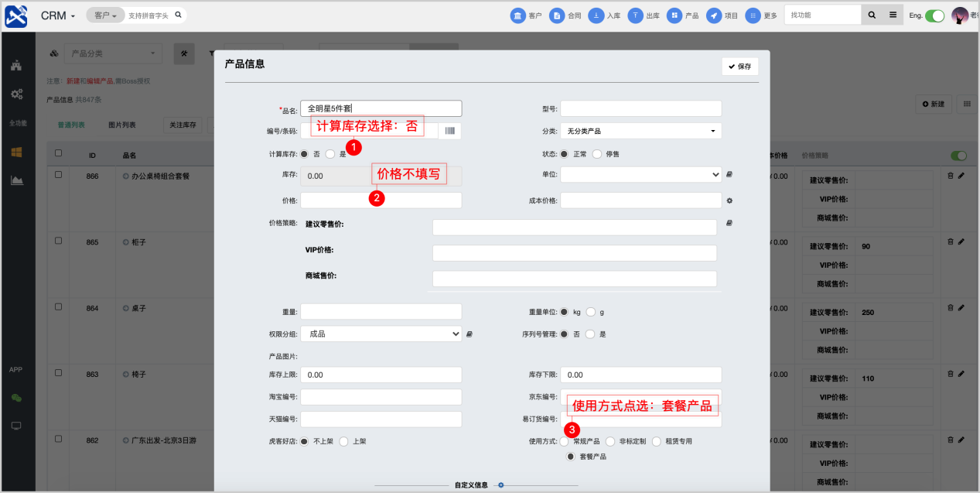This screenshot has width=980, height=493.
Task: Select 计算库存 否 radio
Action: (304, 154)
